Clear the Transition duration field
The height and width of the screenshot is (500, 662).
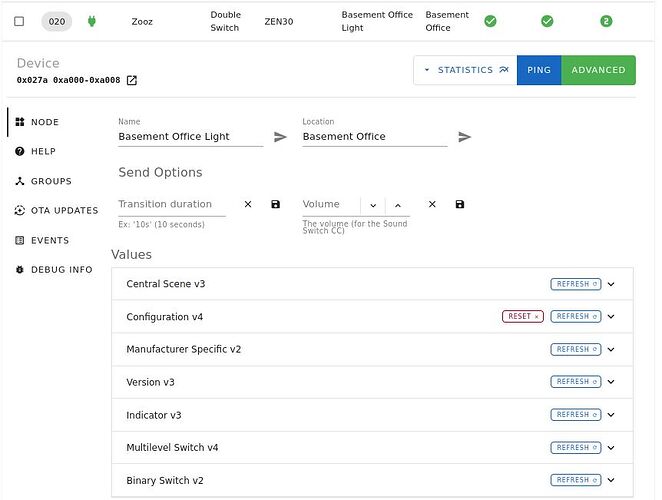point(248,205)
